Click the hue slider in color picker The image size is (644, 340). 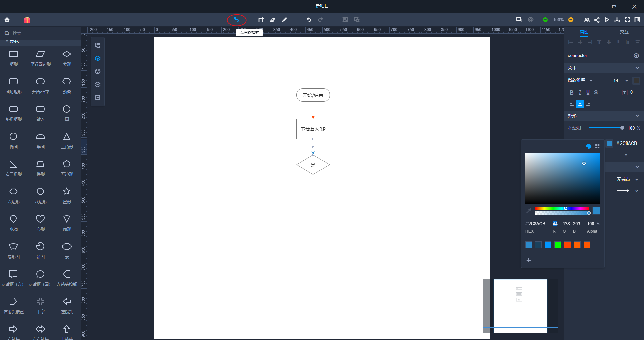click(562, 208)
